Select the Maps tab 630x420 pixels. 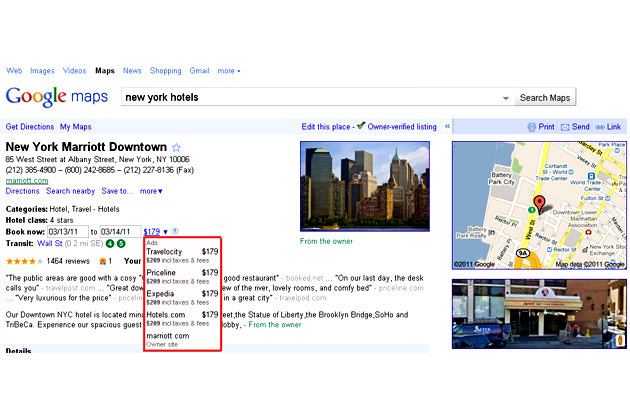click(105, 71)
